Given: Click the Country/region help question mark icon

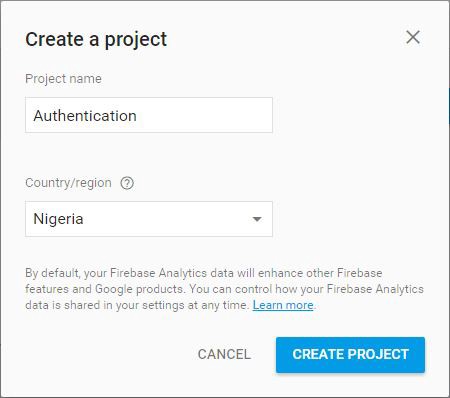Looking at the screenshot, I should 127,183.
